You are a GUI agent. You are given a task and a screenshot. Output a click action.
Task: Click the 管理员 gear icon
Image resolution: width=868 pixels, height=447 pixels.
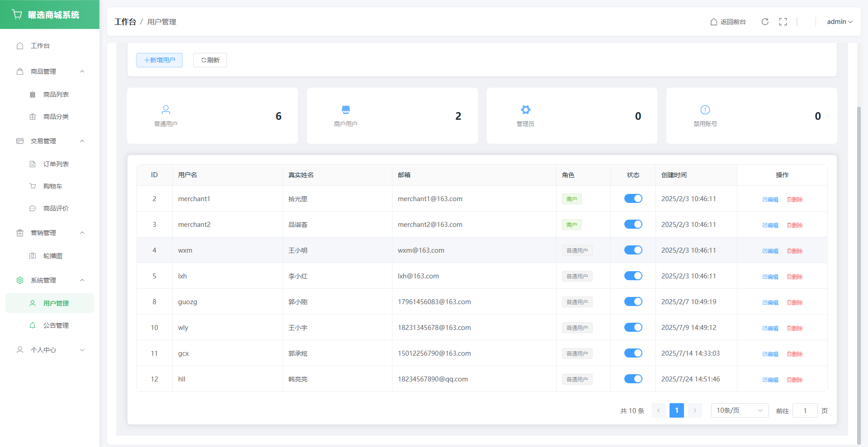525,110
